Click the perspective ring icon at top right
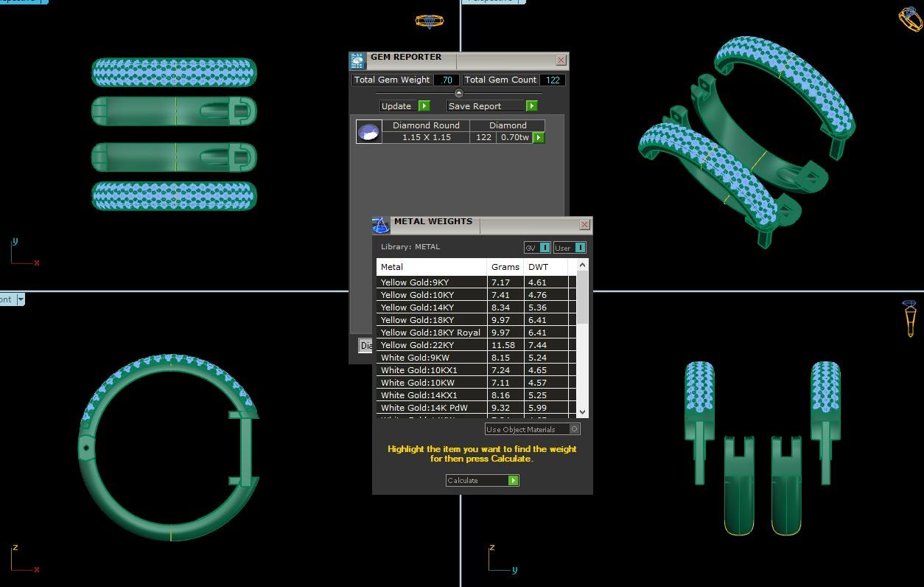The image size is (924, 587). click(x=910, y=19)
